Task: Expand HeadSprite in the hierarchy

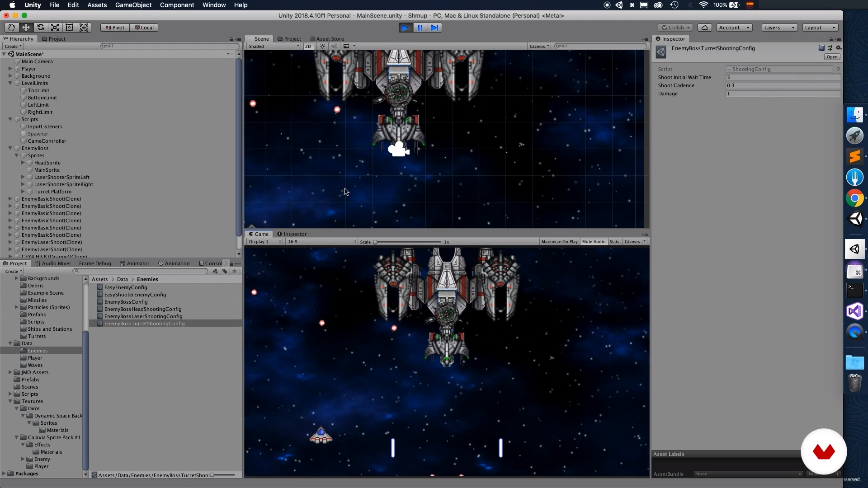Action: (x=23, y=163)
